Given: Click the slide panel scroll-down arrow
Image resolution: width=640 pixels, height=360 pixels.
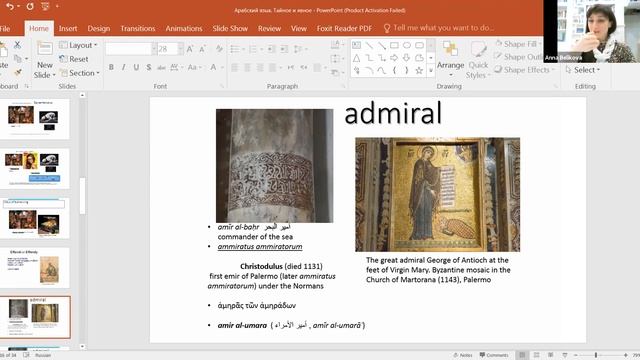Looking at the screenshot, I should pyautogui.click(x=82, y=346).
